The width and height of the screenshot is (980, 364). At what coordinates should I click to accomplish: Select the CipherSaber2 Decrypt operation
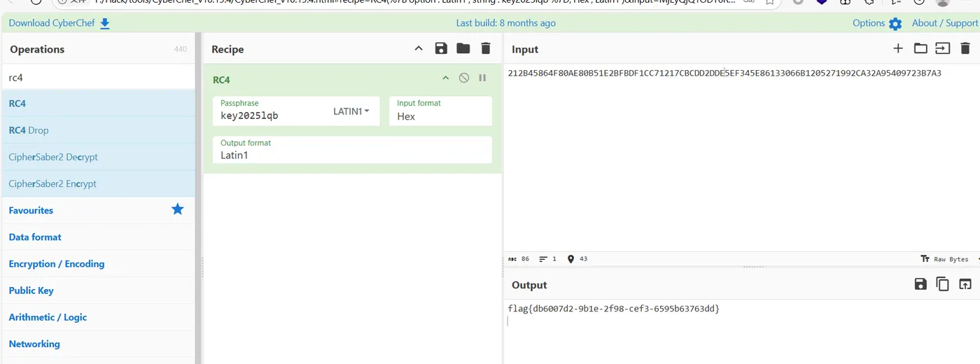point(97,157)
